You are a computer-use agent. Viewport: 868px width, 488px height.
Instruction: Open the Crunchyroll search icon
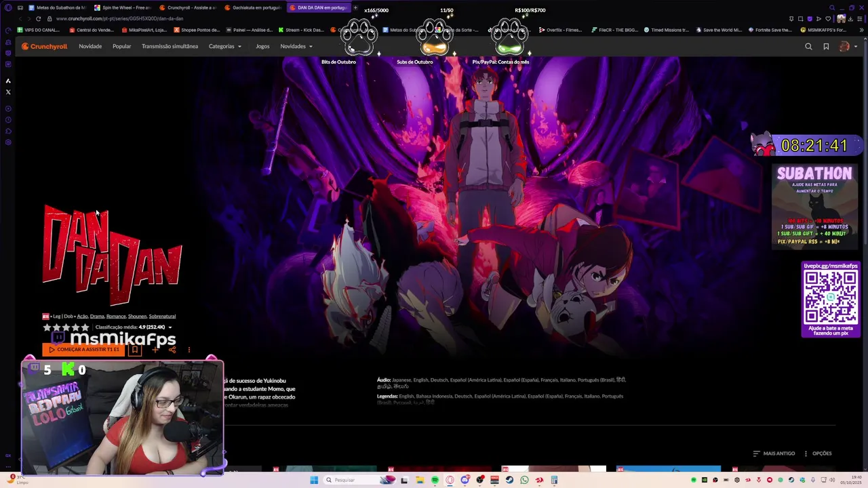pyautogui.click(x=808, y=46)
